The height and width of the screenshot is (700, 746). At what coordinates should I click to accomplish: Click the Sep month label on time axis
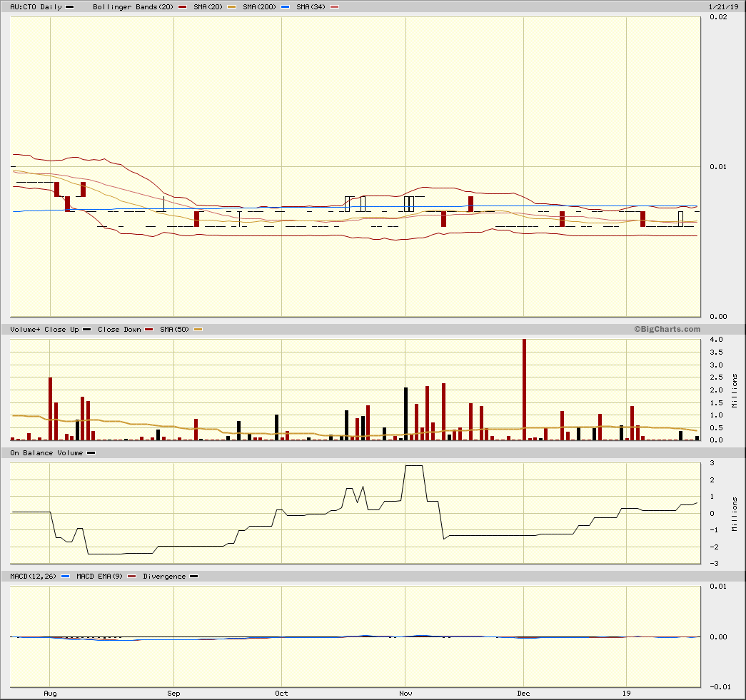(x=173, y=693)
